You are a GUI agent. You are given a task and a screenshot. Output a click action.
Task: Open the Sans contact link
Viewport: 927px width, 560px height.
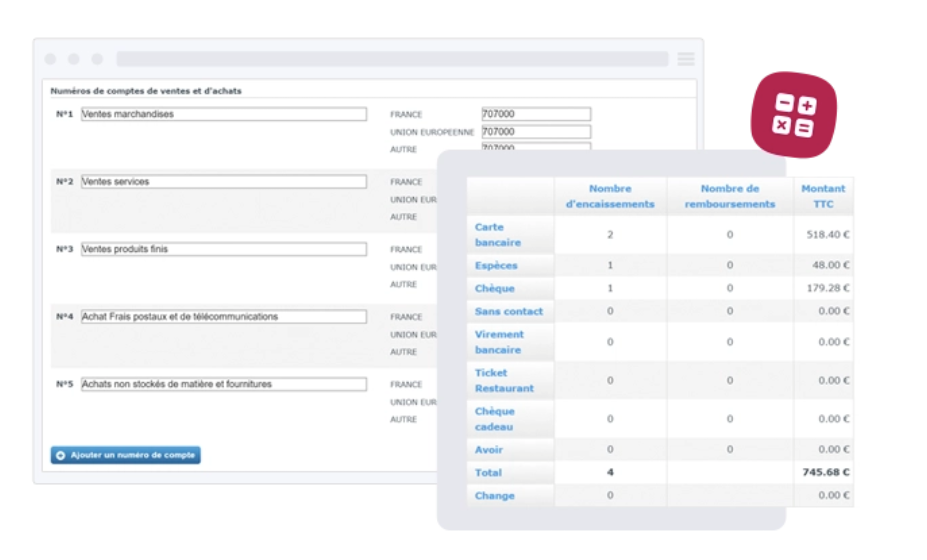click(508, 311)
